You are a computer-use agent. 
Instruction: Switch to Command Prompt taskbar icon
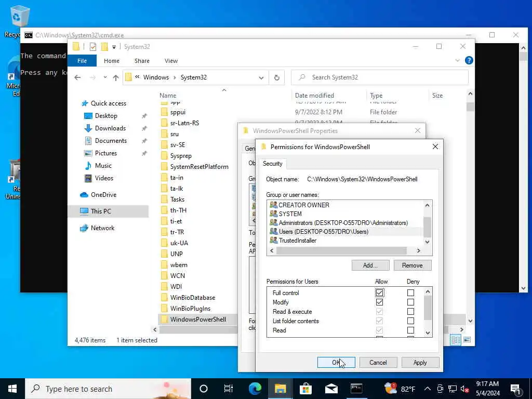click(356, 389)
